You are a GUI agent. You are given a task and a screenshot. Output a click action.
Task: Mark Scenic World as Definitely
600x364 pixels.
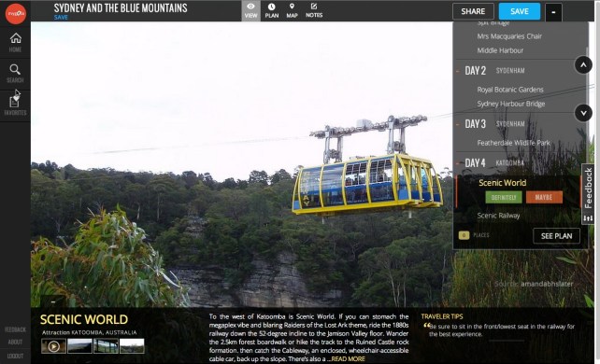click(x=504, y=198)
